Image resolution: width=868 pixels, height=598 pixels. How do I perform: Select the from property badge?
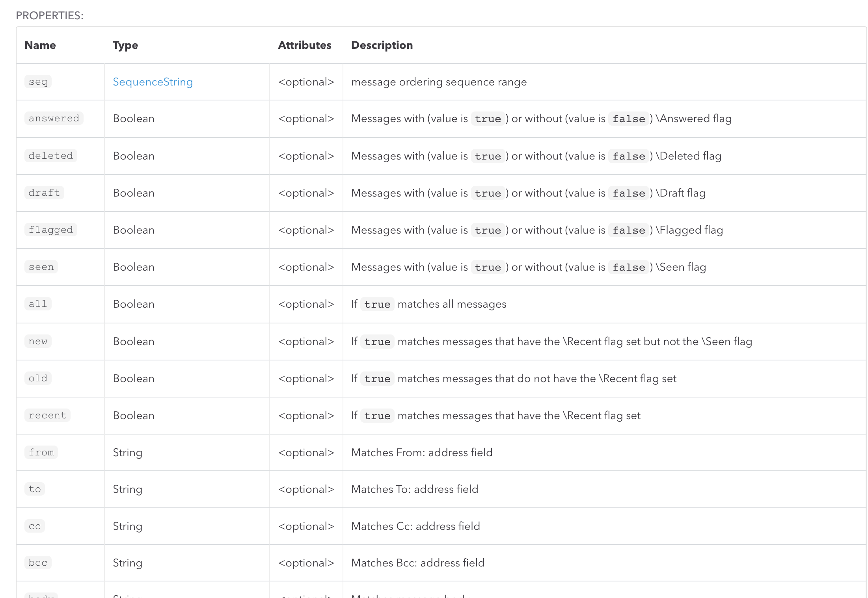coord(41,452)
